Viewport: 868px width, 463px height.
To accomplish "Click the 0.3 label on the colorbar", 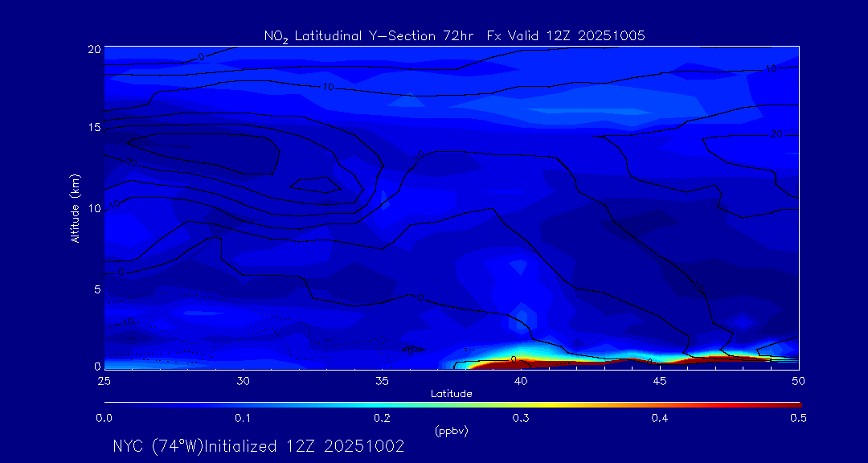I will point(520,418).
